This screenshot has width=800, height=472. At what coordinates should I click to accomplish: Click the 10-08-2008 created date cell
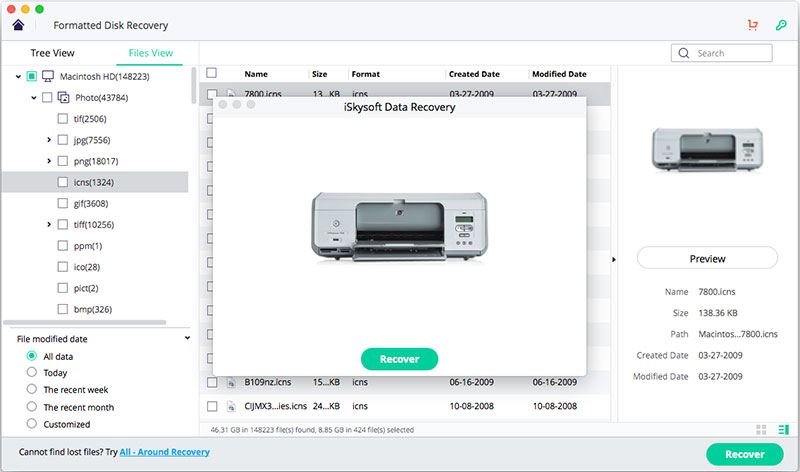pyautogui.click(x=471, y=406)
